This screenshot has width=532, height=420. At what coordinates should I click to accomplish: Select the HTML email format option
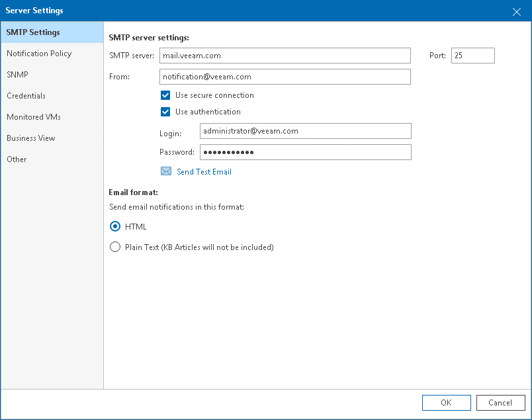pos(116,226)
